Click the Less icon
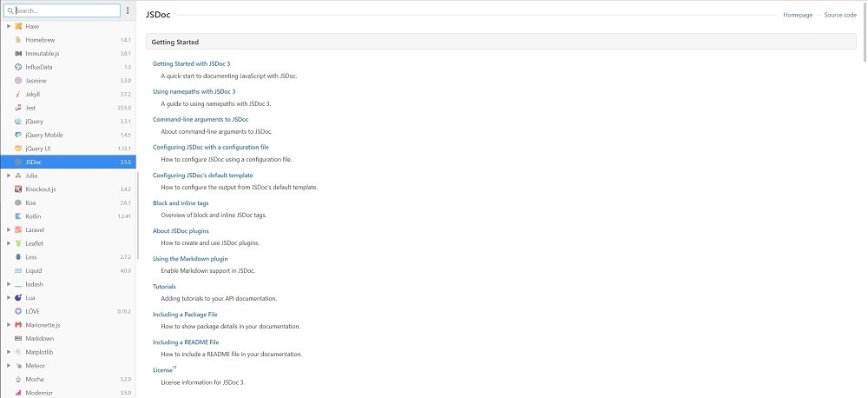868x398 pixels. point(18,256)
